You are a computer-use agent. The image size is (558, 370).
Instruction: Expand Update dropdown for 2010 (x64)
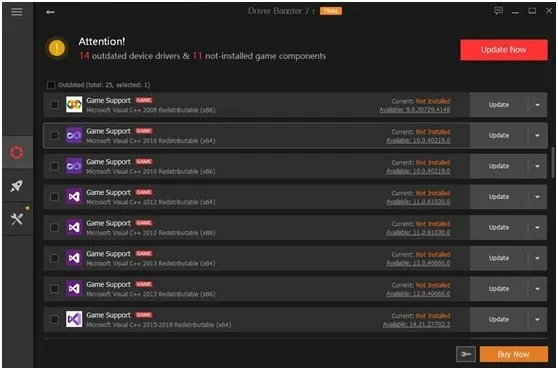point(537,135)
